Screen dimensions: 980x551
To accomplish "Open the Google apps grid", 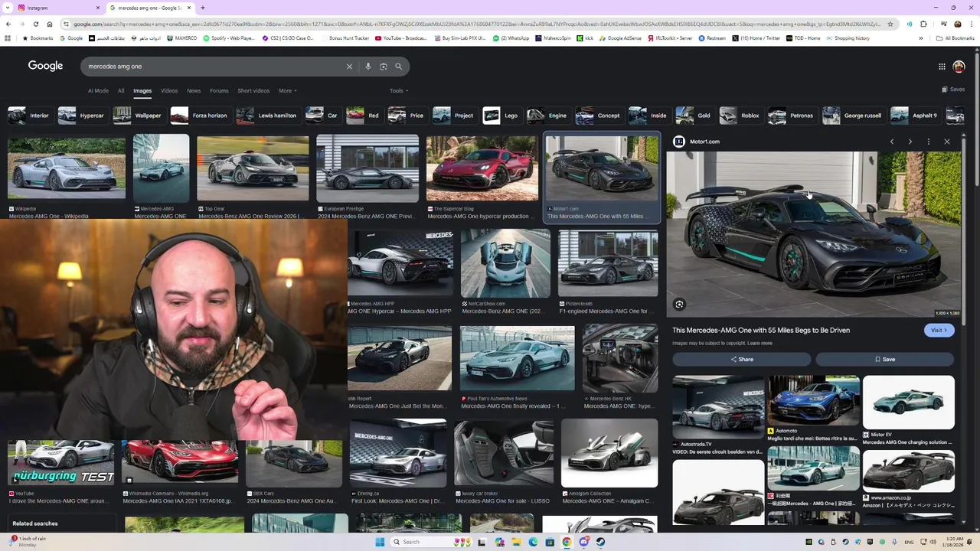I will click(x=942, y=67).
